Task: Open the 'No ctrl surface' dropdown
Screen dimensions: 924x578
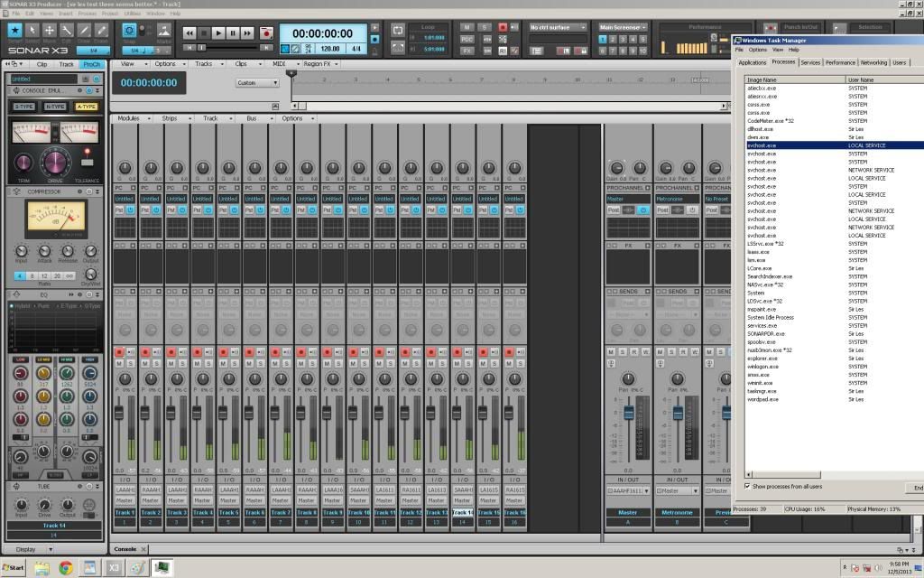Action: 557,27
